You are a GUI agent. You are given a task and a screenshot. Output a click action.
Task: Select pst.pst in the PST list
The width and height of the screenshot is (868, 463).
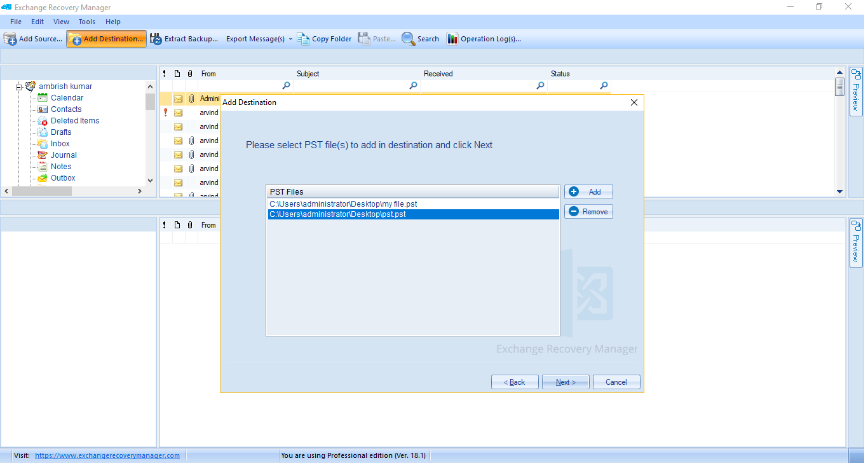(x=413, y=214)
